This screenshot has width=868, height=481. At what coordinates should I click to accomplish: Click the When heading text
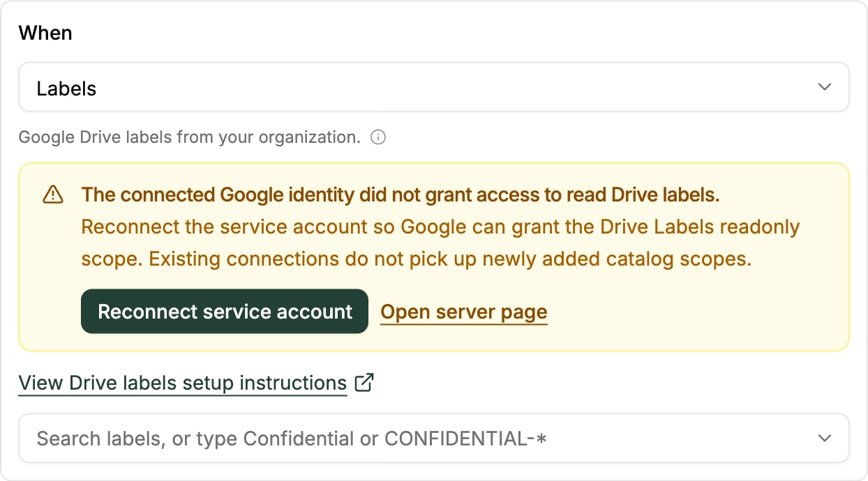[45, 33]
